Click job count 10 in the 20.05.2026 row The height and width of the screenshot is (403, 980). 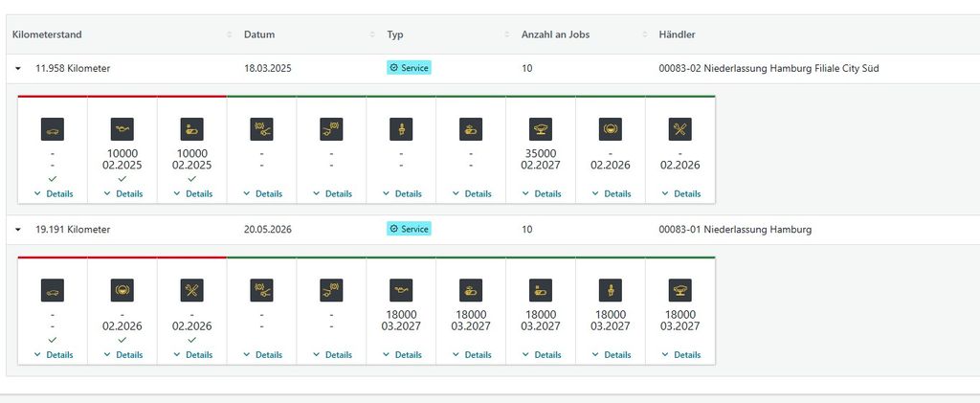(x=527, y=230)
